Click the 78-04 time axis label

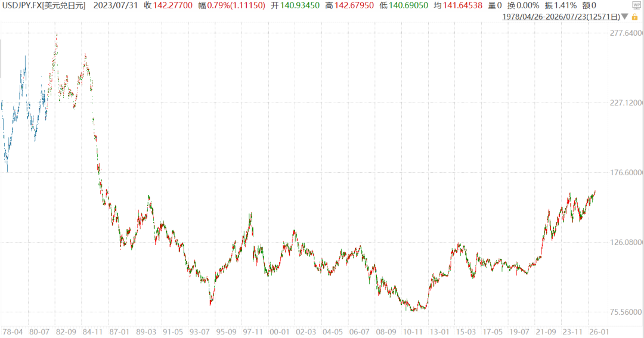pos(13,332)
